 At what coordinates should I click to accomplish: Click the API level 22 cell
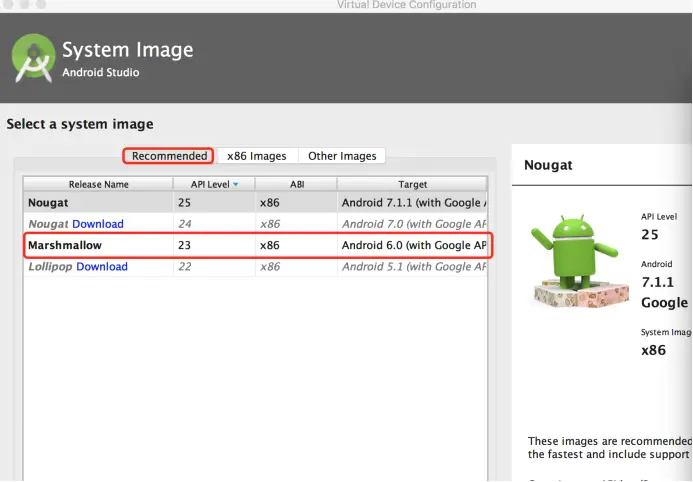[214, 266]
